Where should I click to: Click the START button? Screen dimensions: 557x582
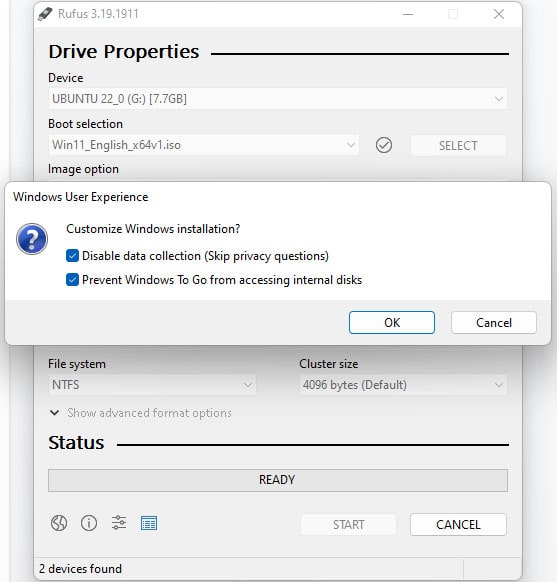coord(348,524)
